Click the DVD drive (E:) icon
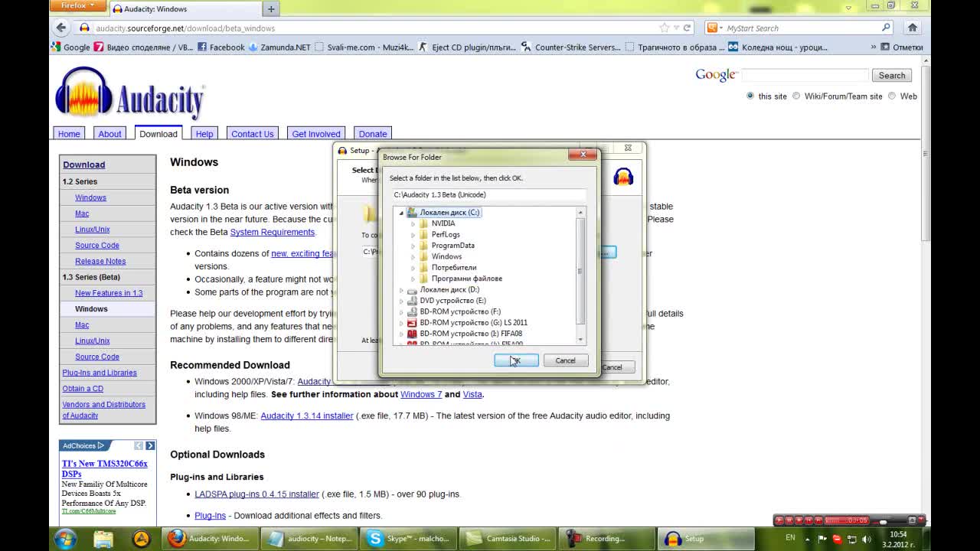Screen dimensions: 980x551 pos(412,301)
